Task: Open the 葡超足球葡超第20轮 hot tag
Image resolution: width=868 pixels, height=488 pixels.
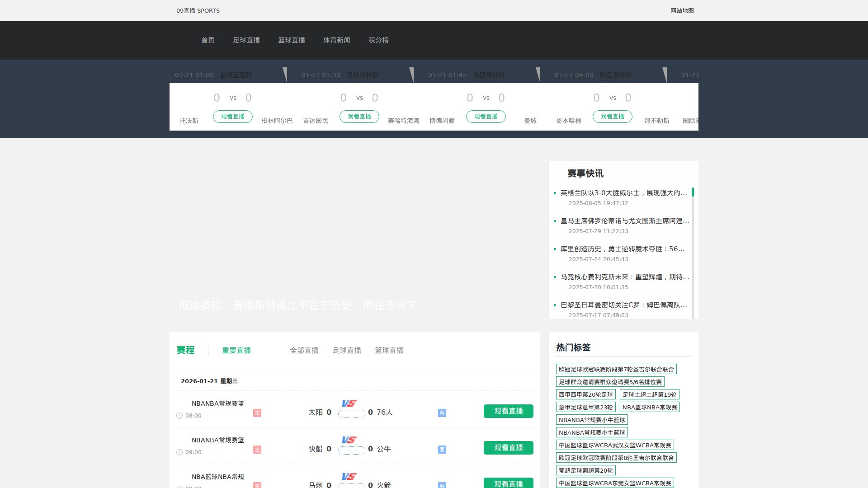Action: pos(586,470)
